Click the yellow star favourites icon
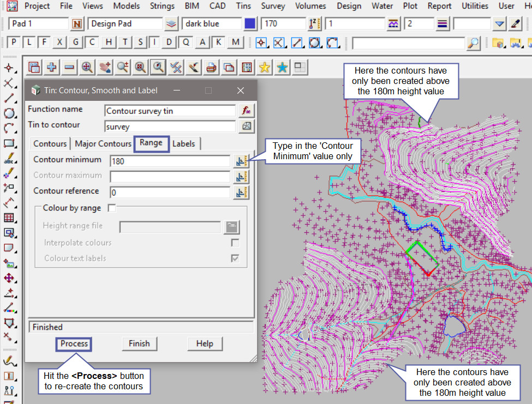This screenshot has height=404, width=532. coord(265,67)
